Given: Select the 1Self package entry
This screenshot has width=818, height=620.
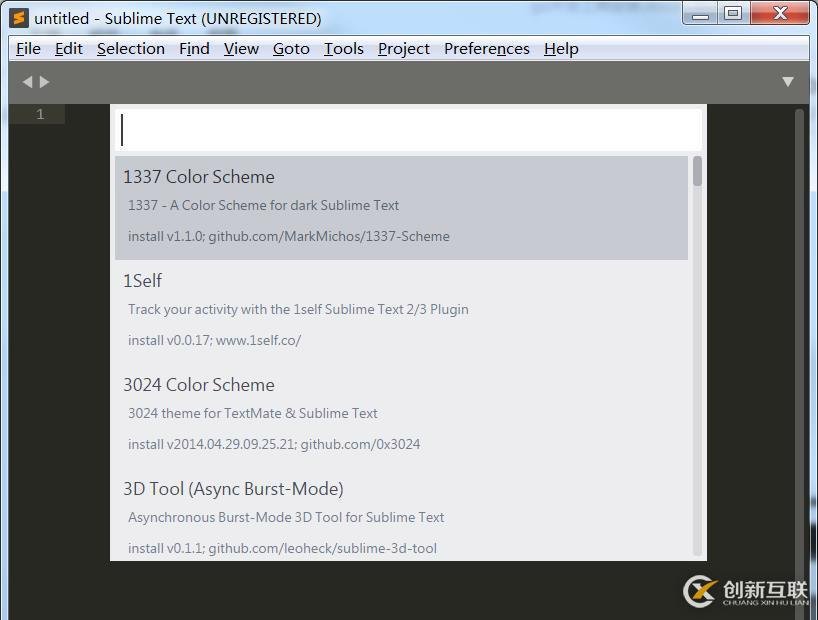Looking at the screenshot, I should pyautogui.click(x=401, y=312).
